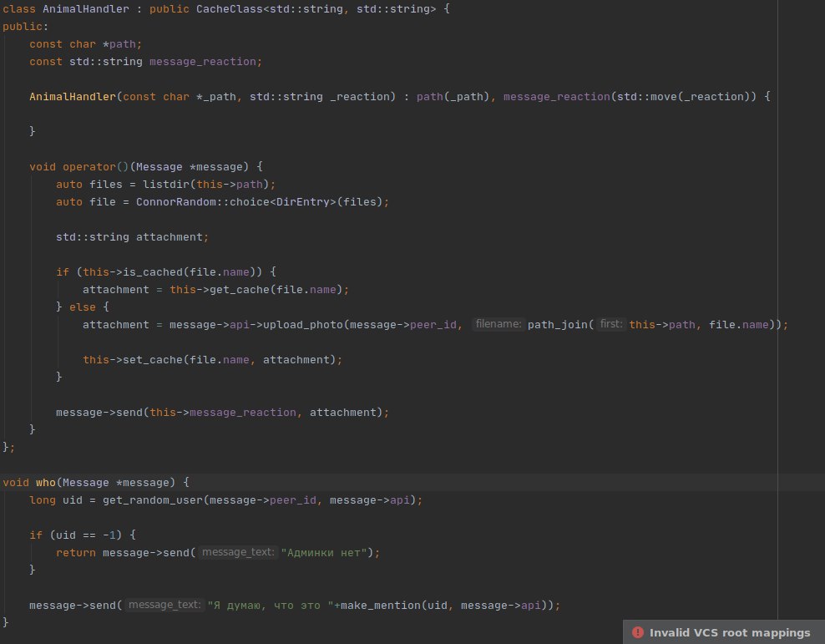
Task: Click 'message_reaction' in the const std::string field declaration
Action: (x=203, y=62)
